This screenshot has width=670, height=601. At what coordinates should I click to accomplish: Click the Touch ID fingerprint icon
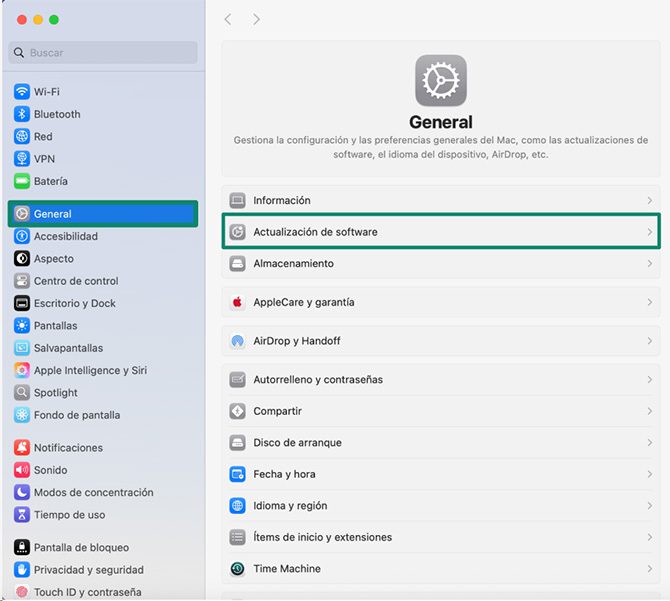coord(22,592)
